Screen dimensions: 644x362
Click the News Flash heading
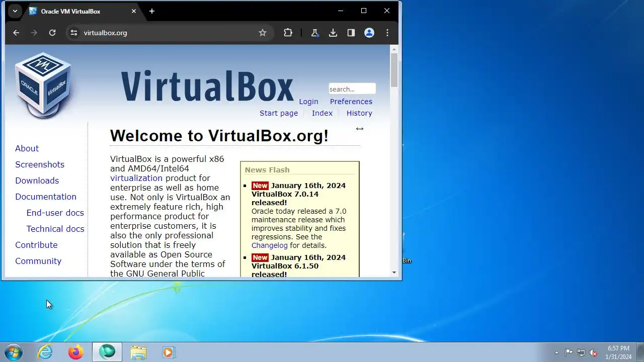coord(267,170)
